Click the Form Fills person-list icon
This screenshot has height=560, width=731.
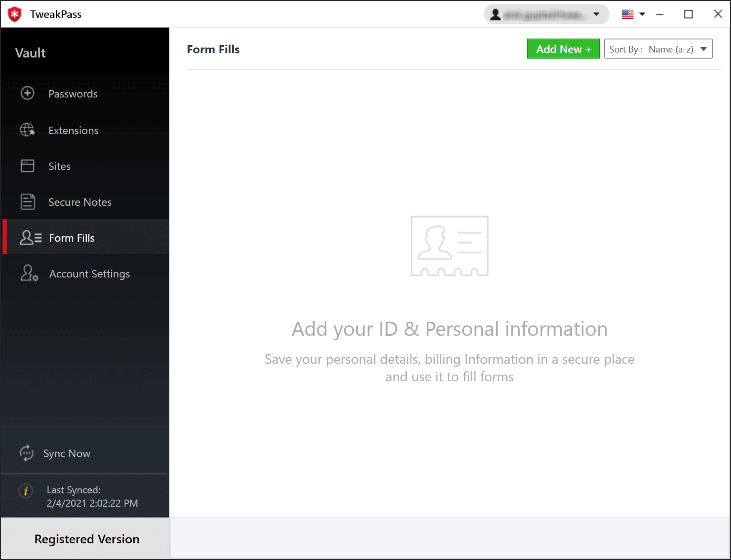31,238
